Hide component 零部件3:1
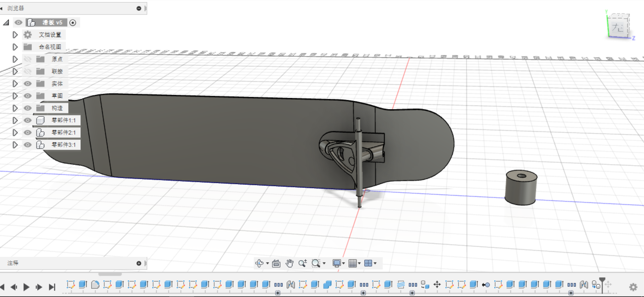 point(28,145)
